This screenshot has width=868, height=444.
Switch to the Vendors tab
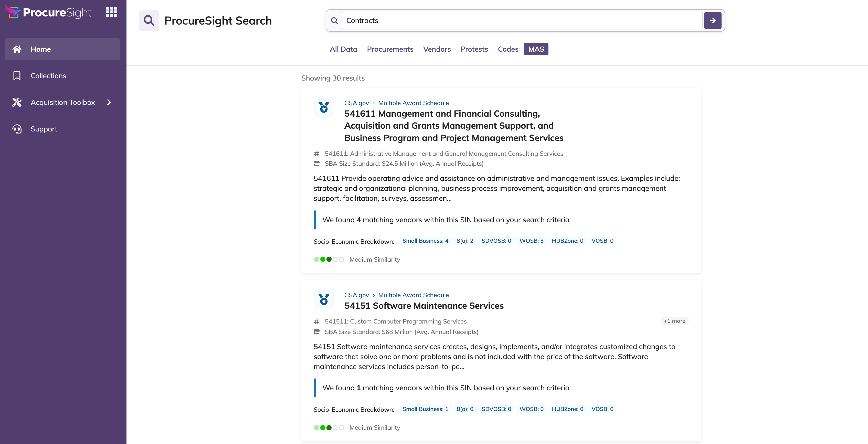437,49
